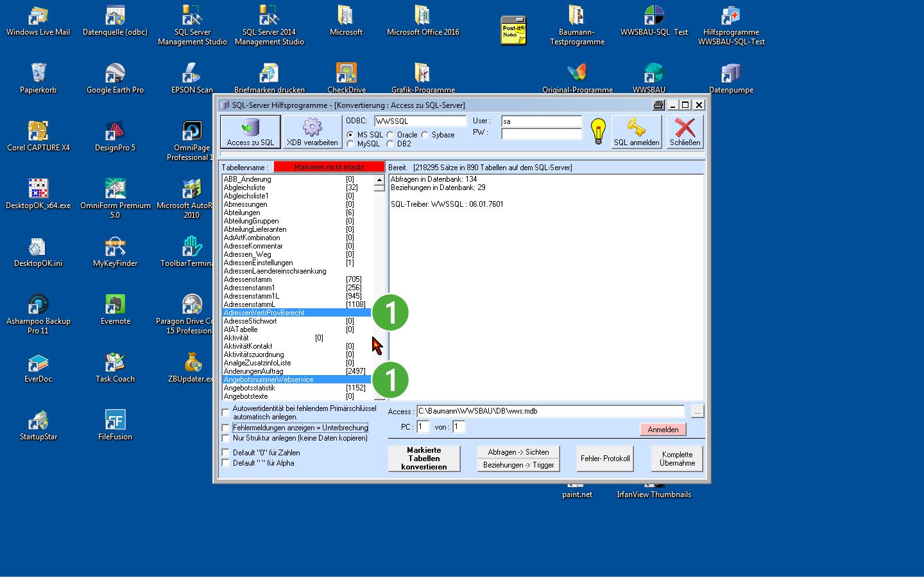The image size is (924, 578).
Task: Open Ashampoo Backup Pro 11 icon
Action: point(38,315)
